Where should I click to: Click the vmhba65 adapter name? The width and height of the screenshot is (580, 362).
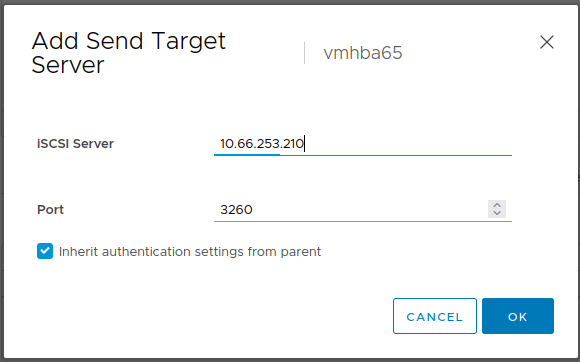pyautogui.click(x=363, y=53)
